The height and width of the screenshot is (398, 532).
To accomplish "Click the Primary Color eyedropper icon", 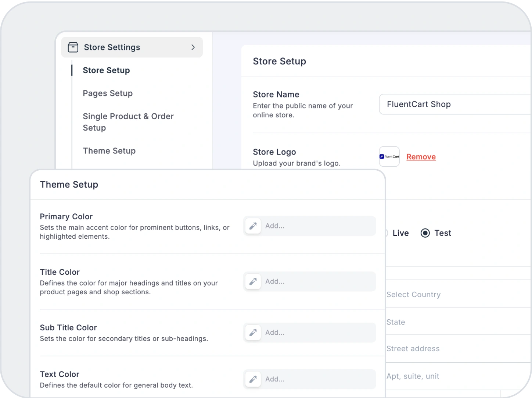I will [253, 226].
